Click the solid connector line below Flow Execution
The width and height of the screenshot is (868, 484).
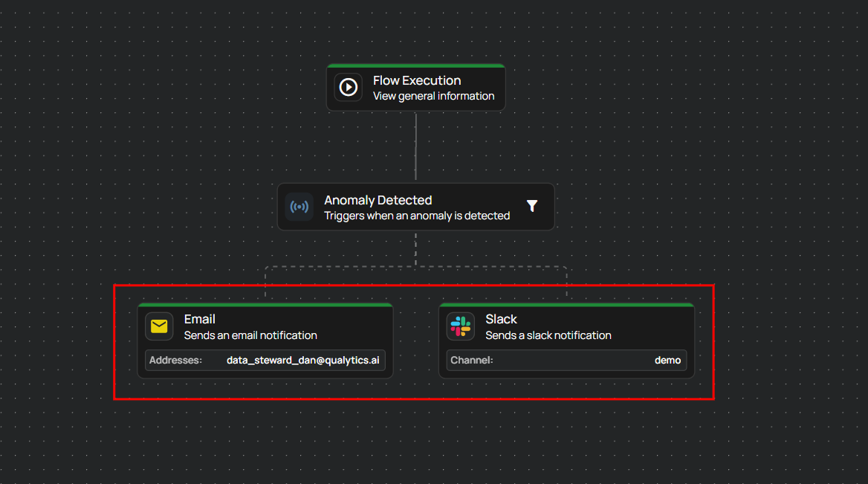415,146
